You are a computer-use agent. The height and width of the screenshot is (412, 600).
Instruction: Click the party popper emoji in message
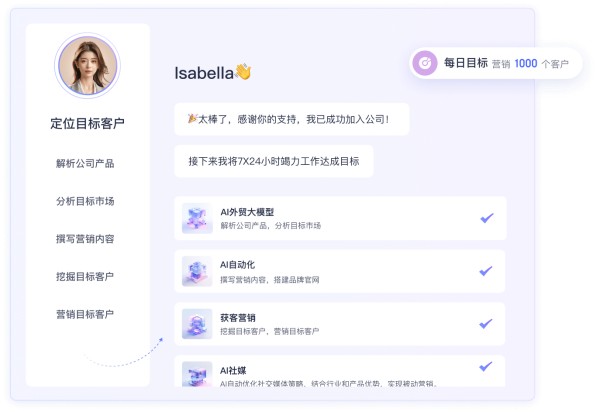192,119
